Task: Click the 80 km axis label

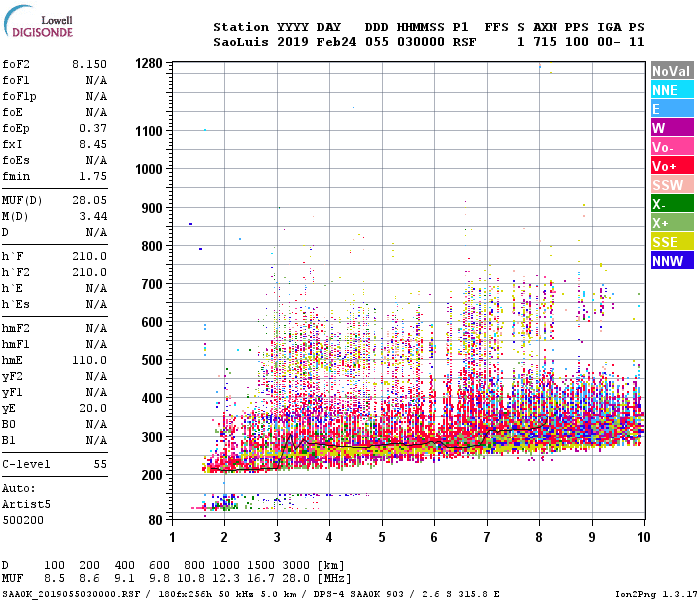Action: tap(155, 520)
